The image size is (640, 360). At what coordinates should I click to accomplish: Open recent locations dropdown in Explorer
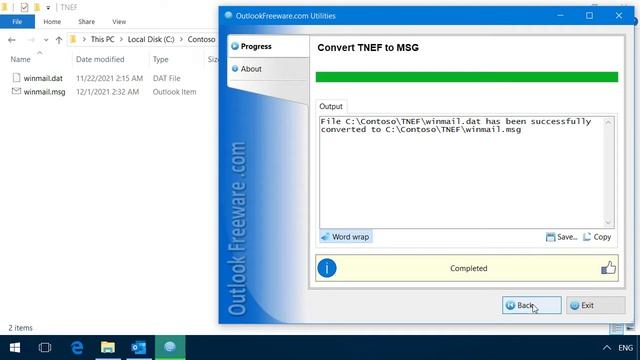46,40
